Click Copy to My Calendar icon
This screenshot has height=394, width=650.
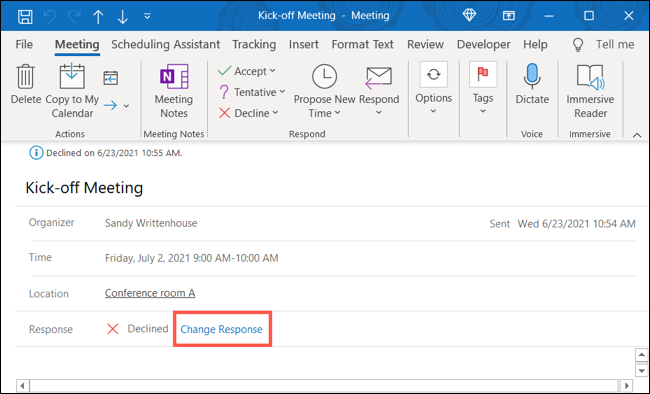coord(72,76)
